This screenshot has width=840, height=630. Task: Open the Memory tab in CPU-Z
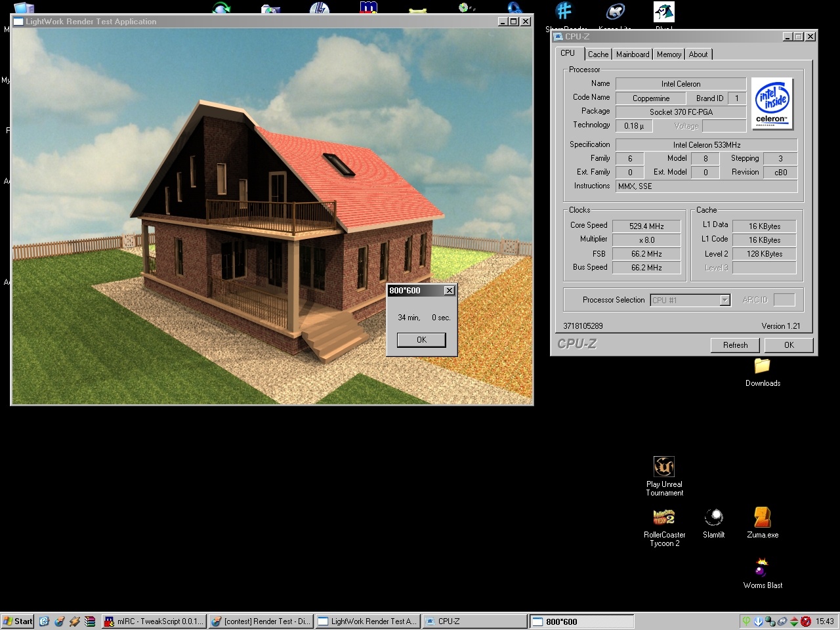[x=669, y=54]
